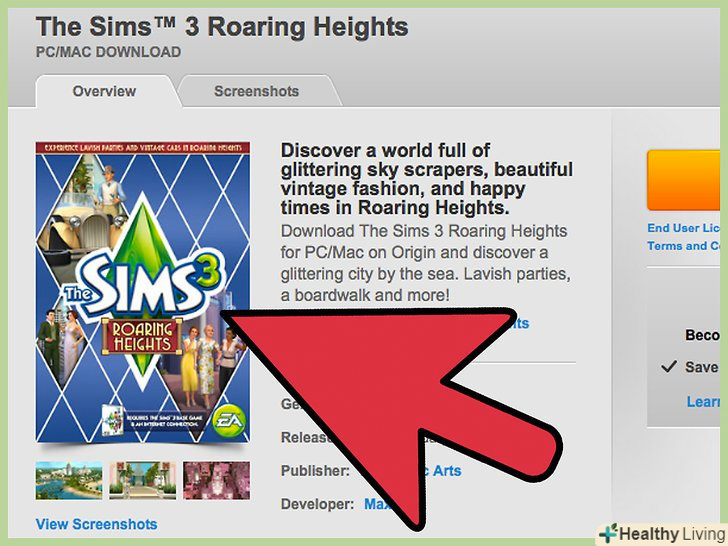
Task: Select the beach city screenshot thumbnail
Action: (69, 481)
